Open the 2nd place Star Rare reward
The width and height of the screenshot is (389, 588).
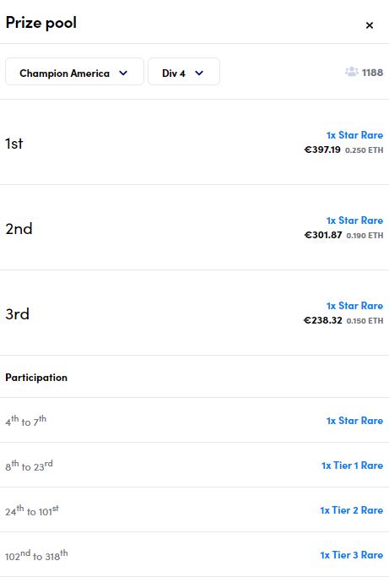click(x=354, y=220)
